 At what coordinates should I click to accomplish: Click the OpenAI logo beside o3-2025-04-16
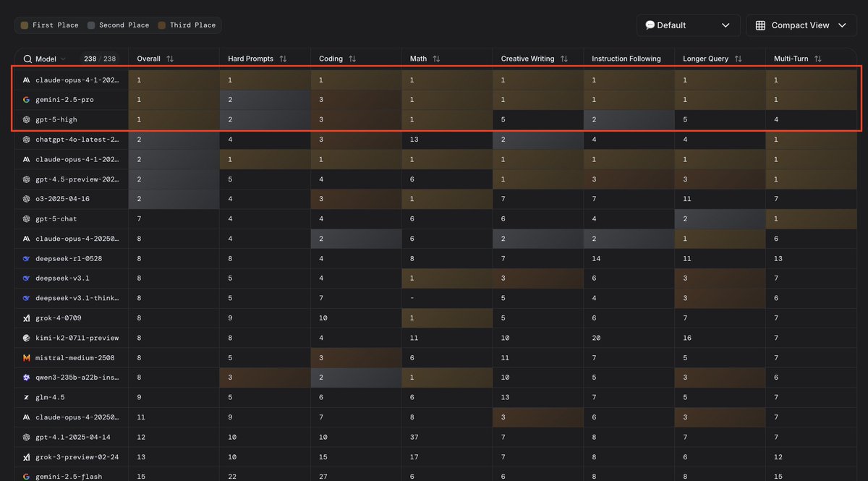[x=26, y=199]
